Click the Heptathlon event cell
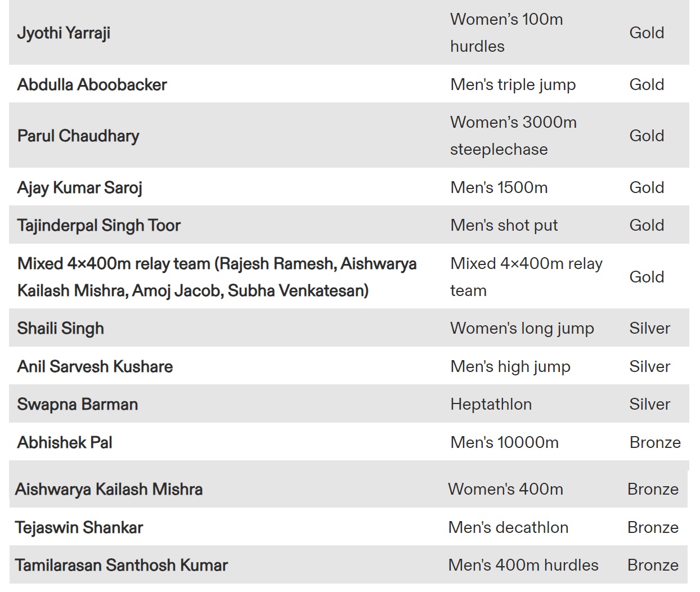Viewport: 700px width, 592px height. 491,404
